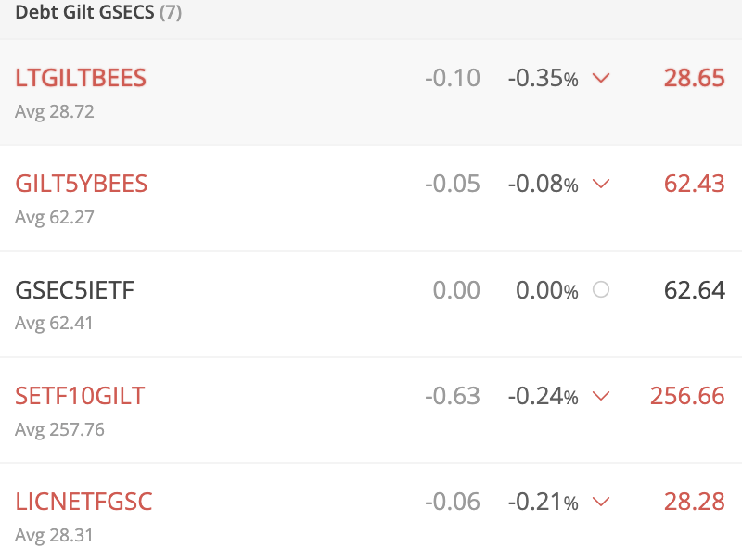This screenshot has width=742, height=560.
Task: Open the GILT5YBEES instrument
Action: tap(82, 184)
